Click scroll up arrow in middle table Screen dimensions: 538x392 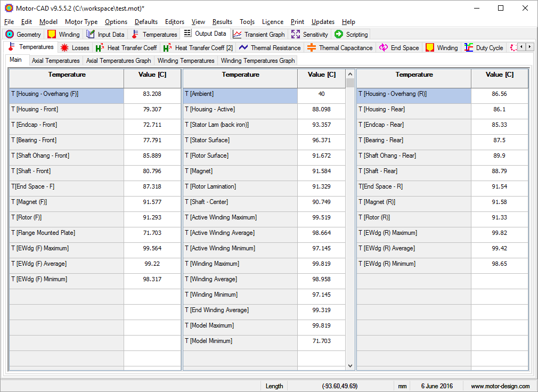350,75
